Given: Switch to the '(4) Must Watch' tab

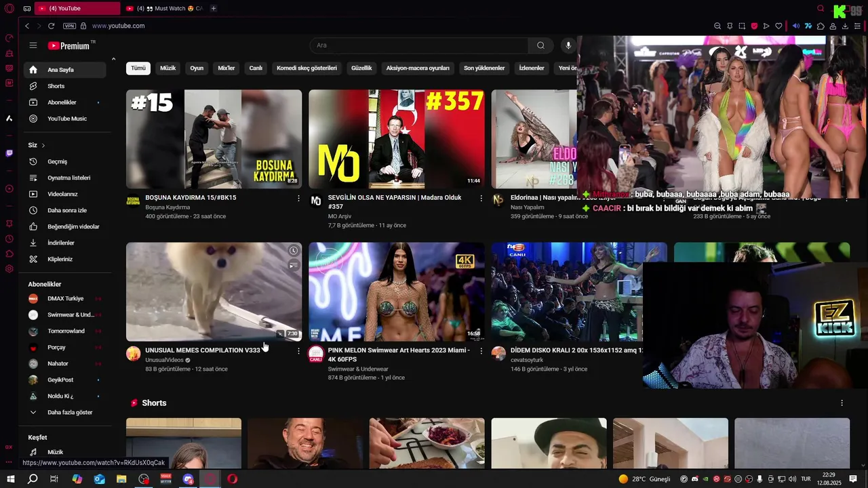Looking at the screenshot, I should (x=164, y=8).
